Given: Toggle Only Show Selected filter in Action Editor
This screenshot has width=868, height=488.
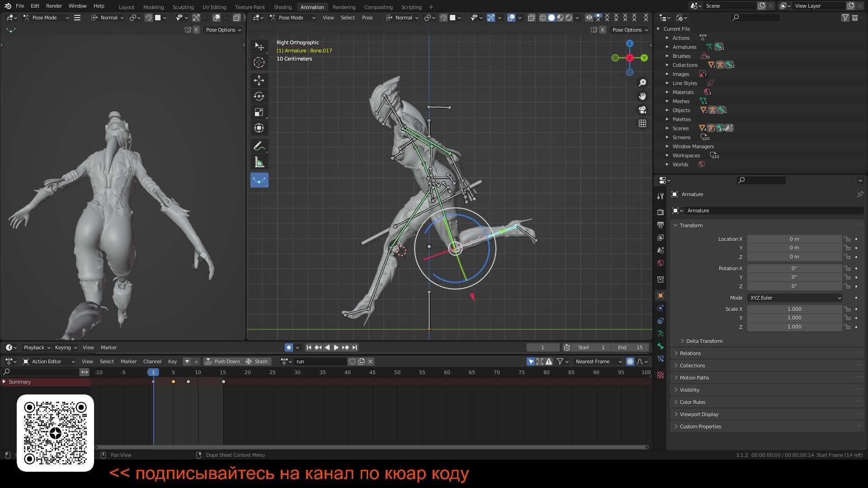Looking at the screenshot, I should click(x=531, y=361).
